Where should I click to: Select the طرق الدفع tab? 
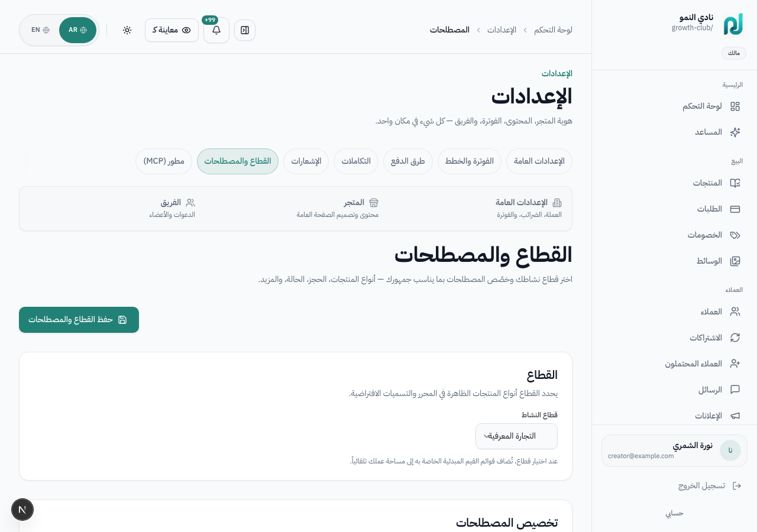[408, 161]
